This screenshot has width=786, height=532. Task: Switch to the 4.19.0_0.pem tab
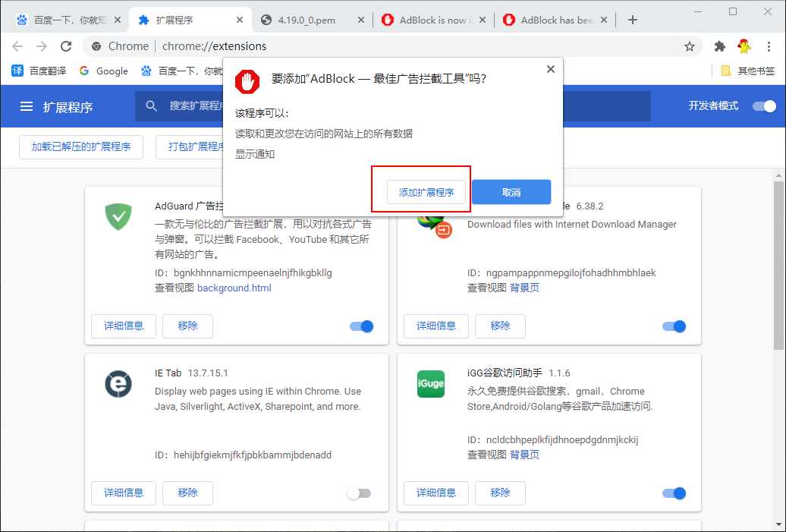click(x=306, y=20)
